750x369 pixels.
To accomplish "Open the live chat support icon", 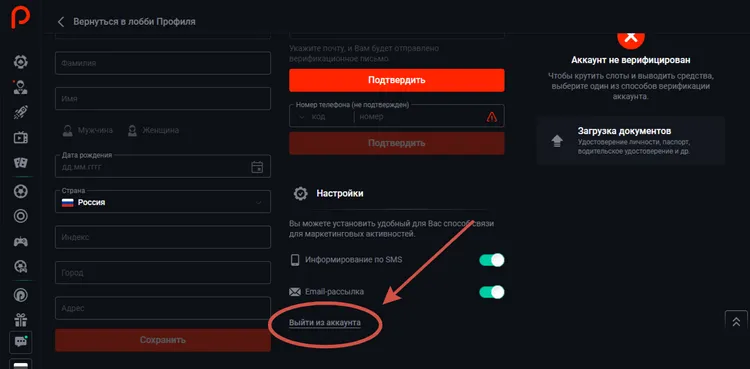I will coord(21,342).
